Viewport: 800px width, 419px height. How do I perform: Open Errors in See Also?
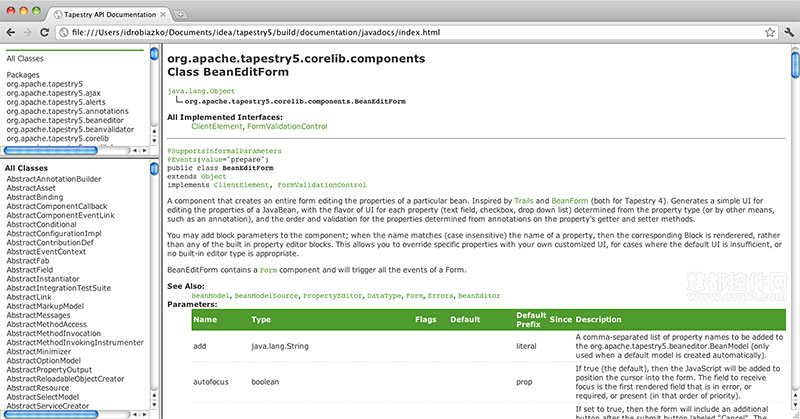[x=440, y=295]
